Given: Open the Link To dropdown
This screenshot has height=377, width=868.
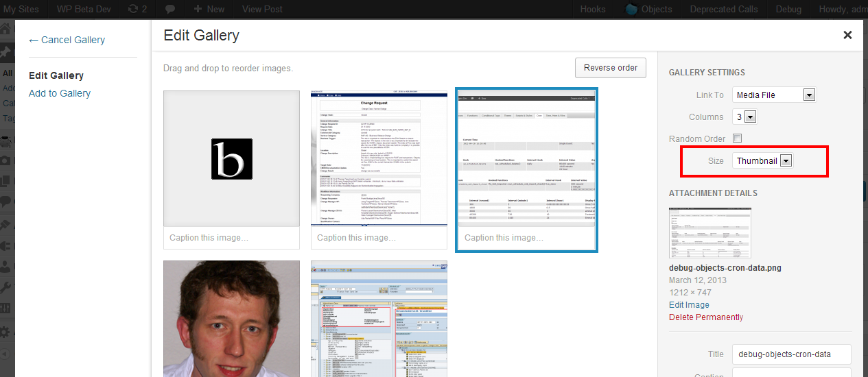Looking at the screenshot, I should point(774,95).
